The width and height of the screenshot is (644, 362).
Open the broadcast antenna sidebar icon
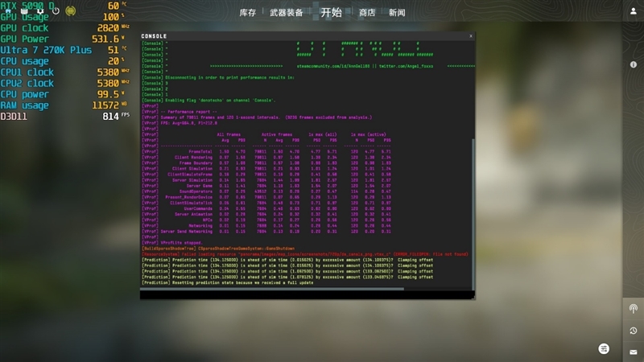tap(634, 309)
